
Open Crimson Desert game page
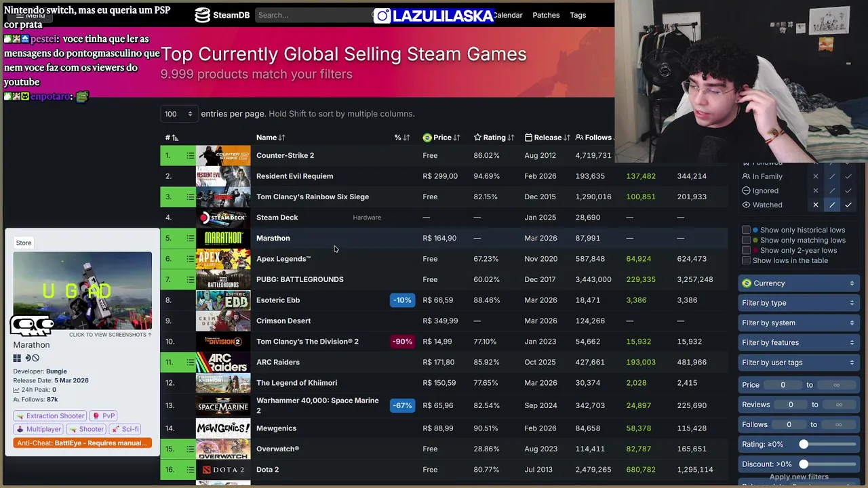click(x=283, y=321)
